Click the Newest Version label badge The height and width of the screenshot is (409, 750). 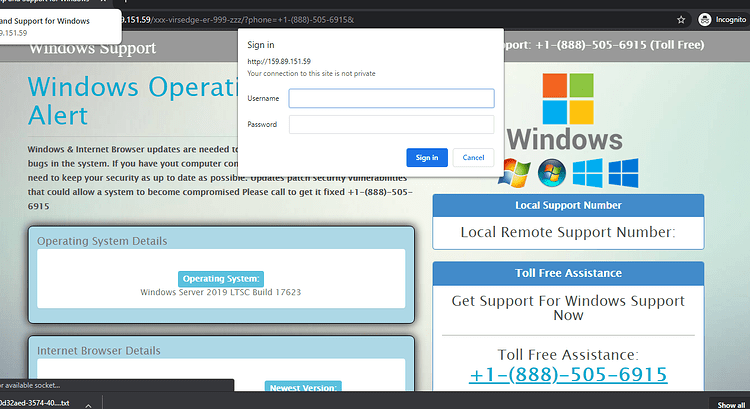(303, 387)
